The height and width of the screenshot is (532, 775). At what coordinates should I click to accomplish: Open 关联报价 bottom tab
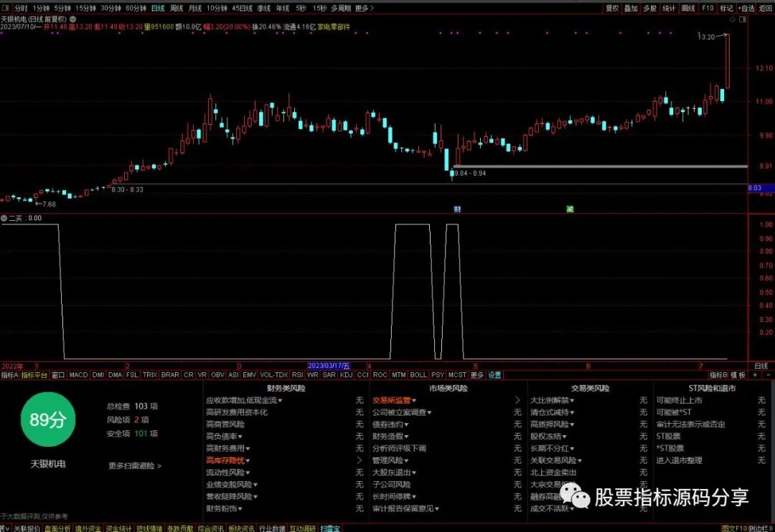click(27, 528)
